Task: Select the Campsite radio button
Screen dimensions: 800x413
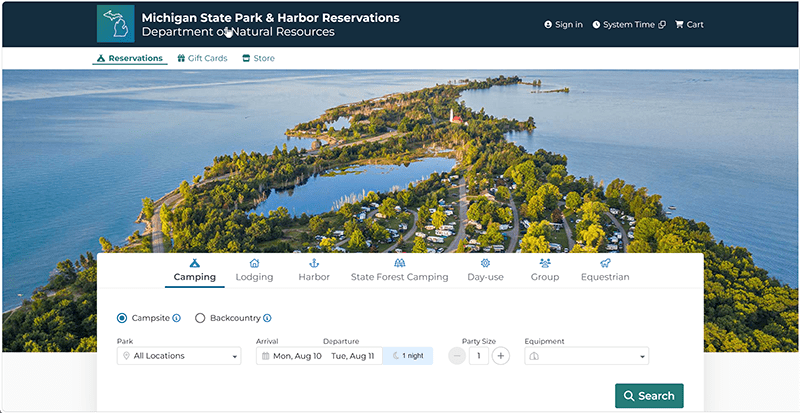Action: coord(122,318)
